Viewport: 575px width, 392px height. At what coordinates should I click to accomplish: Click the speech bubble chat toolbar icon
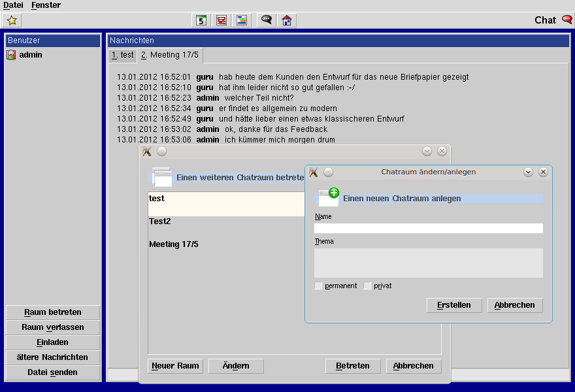[x=267, y=20]
